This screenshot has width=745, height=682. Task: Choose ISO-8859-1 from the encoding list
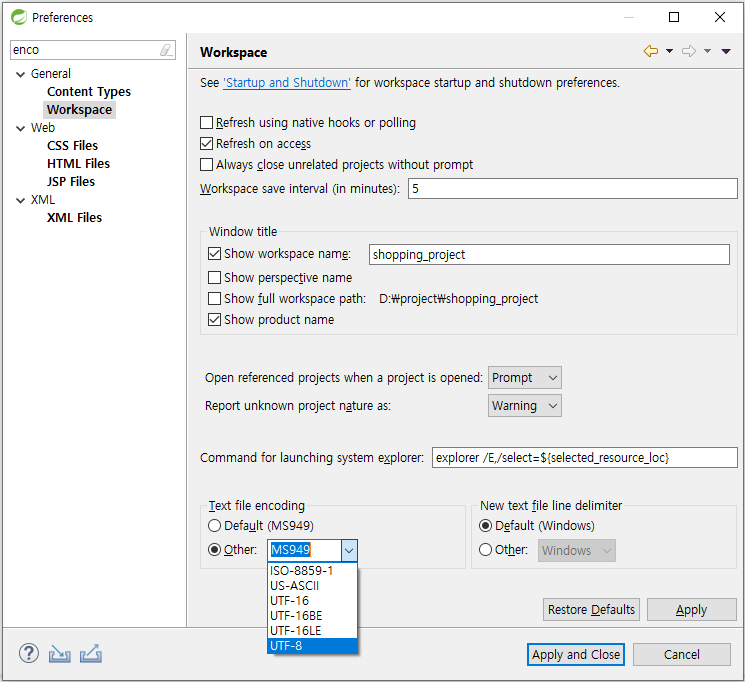click(x=312, y=570)
